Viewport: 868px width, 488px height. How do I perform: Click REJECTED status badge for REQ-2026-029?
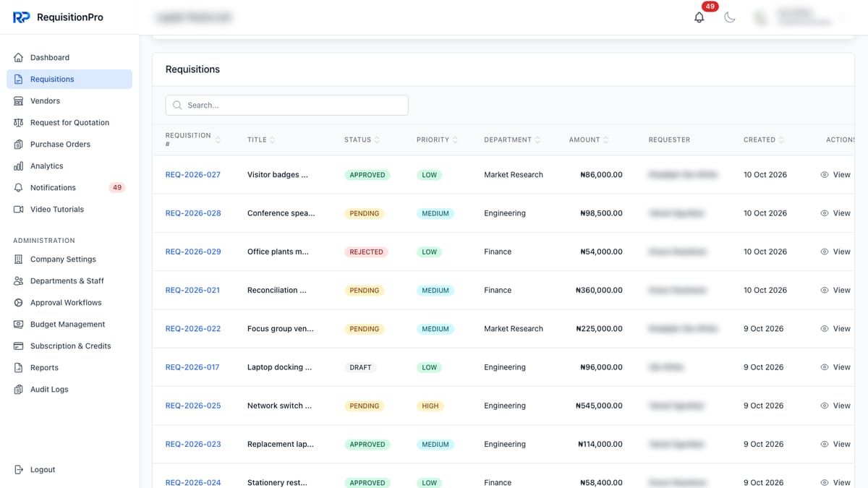[366, 252]
